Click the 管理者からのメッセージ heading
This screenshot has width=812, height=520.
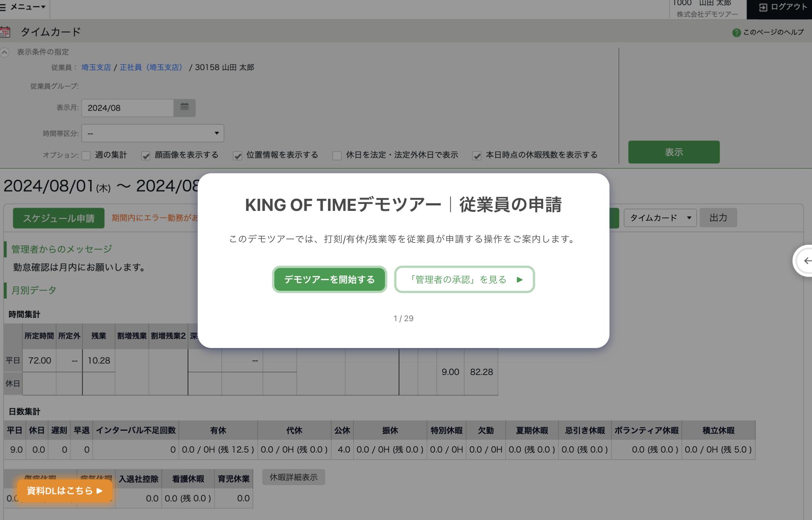[x=62, y=249]
